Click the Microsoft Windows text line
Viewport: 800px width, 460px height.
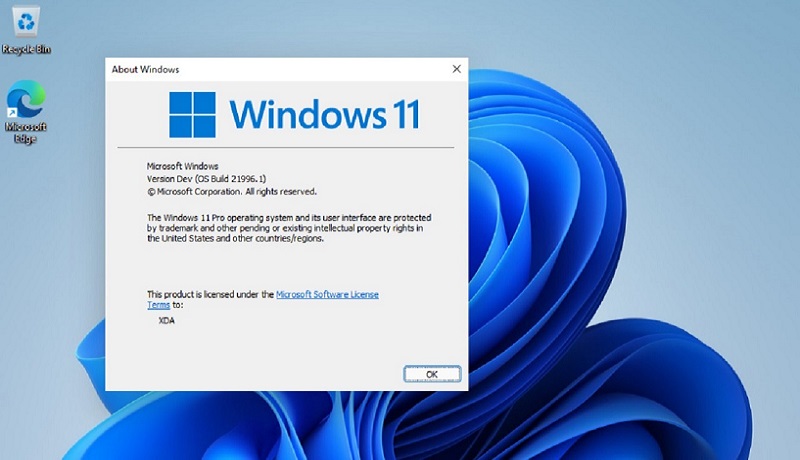click(183, 165)
